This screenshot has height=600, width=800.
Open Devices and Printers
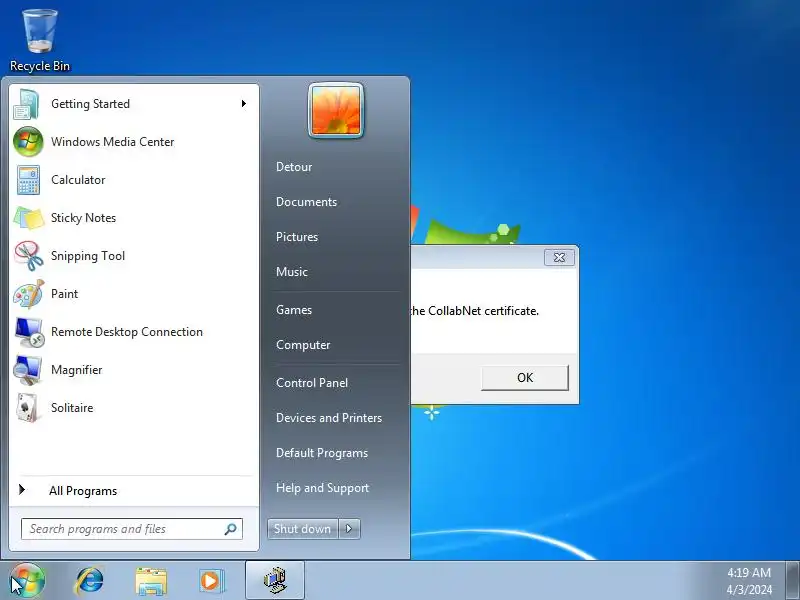tap(329, 418)
